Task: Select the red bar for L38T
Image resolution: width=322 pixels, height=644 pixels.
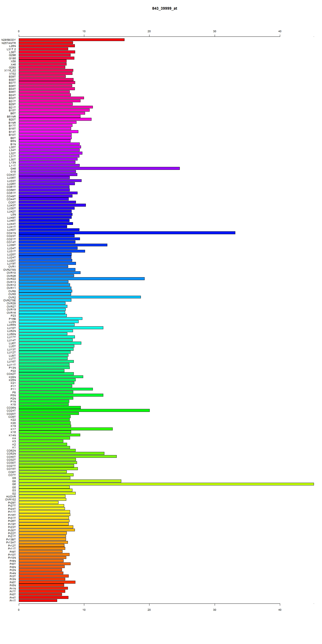Action: (x=47, y=52)
